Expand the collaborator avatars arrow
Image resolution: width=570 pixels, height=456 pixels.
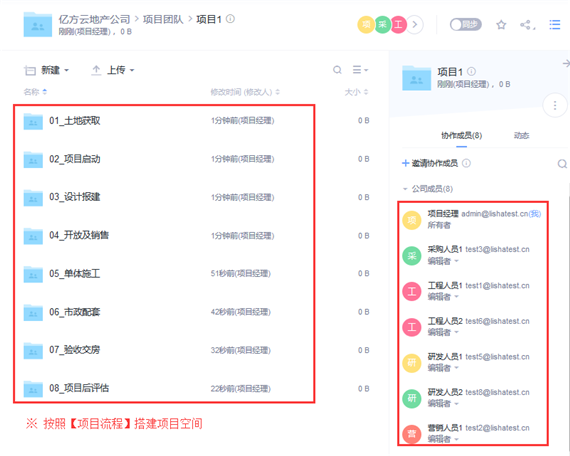point(415,25)
